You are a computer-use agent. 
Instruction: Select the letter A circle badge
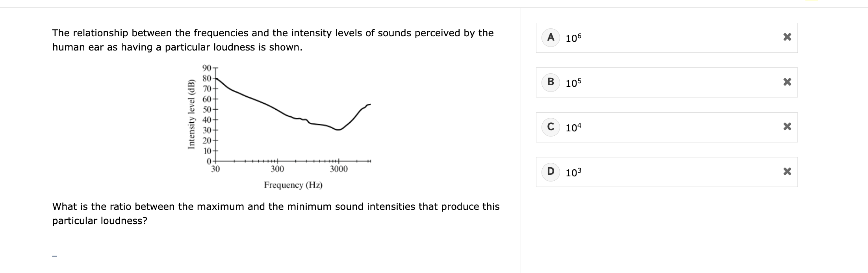pyautogui.click(x=551, y=37)
